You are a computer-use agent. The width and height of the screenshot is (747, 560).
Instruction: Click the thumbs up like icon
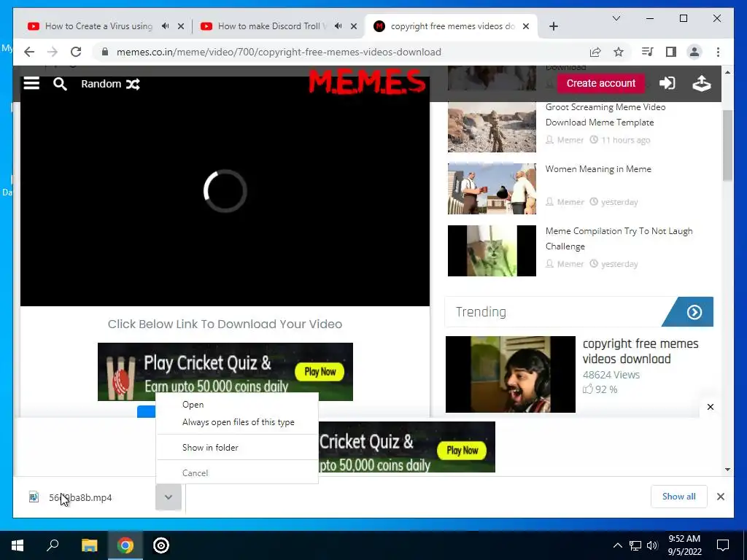click(x=588, y=389)
